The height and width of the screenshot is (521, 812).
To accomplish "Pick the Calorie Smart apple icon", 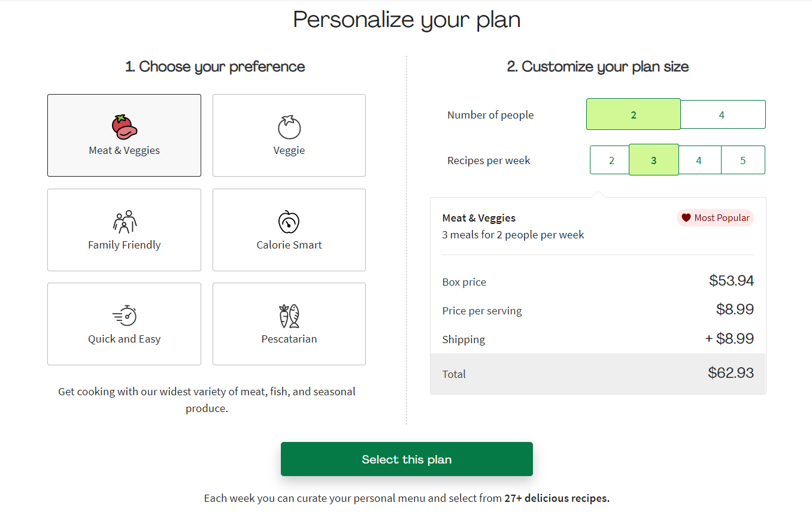I will click(289, 220).
